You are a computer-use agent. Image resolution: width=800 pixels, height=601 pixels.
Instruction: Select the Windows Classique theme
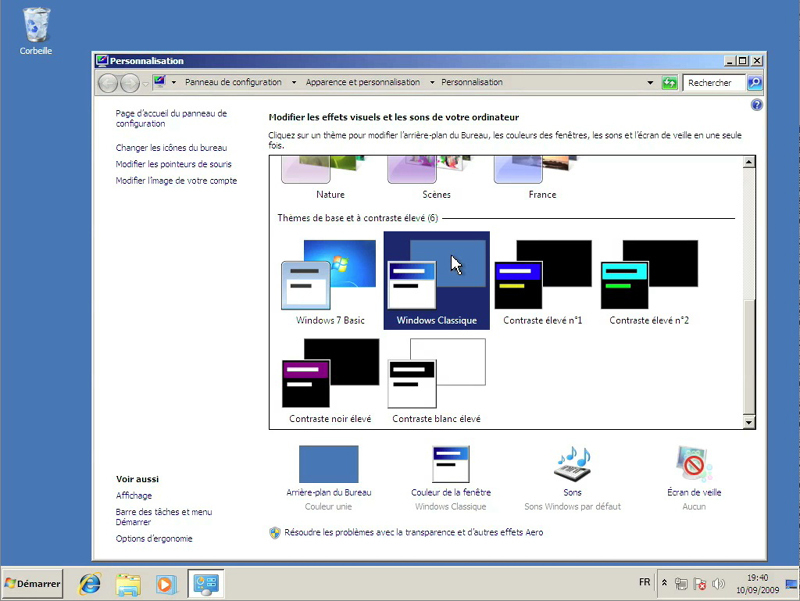[436, 281]
